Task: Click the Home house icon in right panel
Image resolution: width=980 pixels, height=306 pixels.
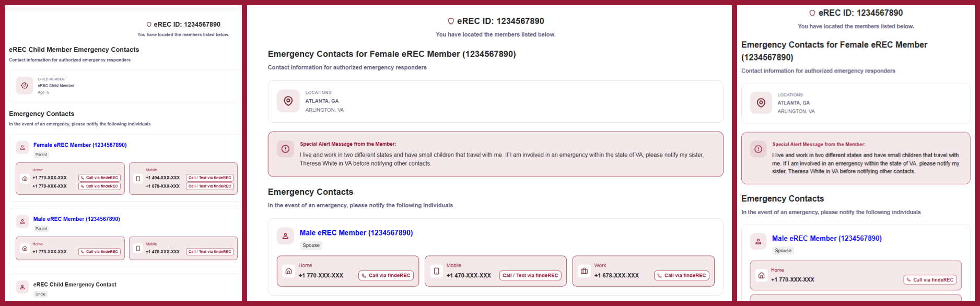Action: [761, 275]
